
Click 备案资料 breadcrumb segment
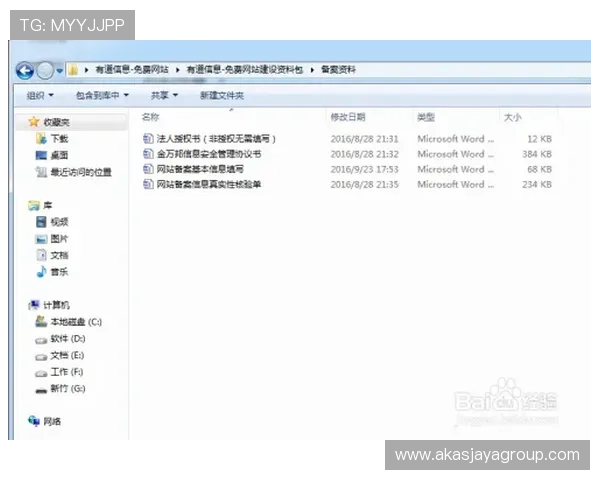point(338,70)
